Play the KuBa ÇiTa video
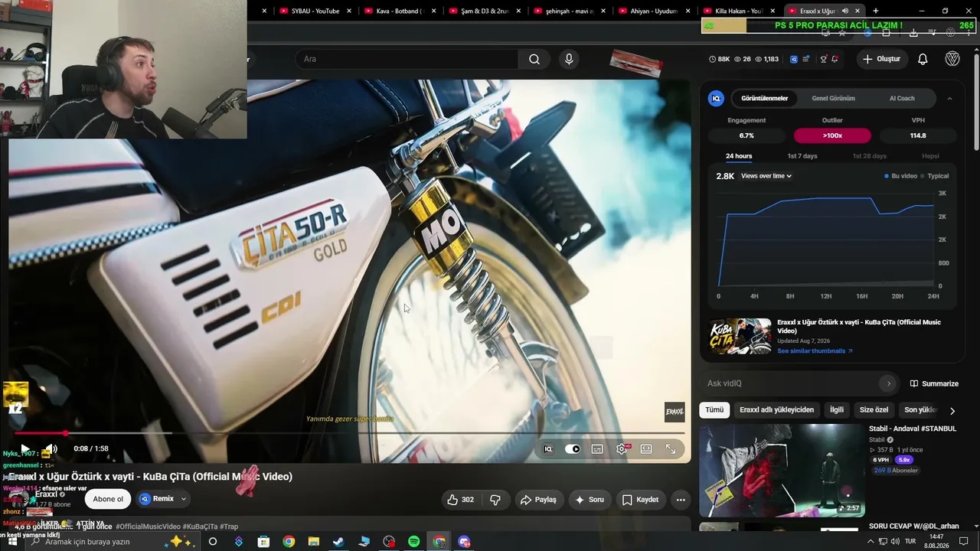Image resolution: width=980 pixels, height=551 pixels. (x=24, y=449)
